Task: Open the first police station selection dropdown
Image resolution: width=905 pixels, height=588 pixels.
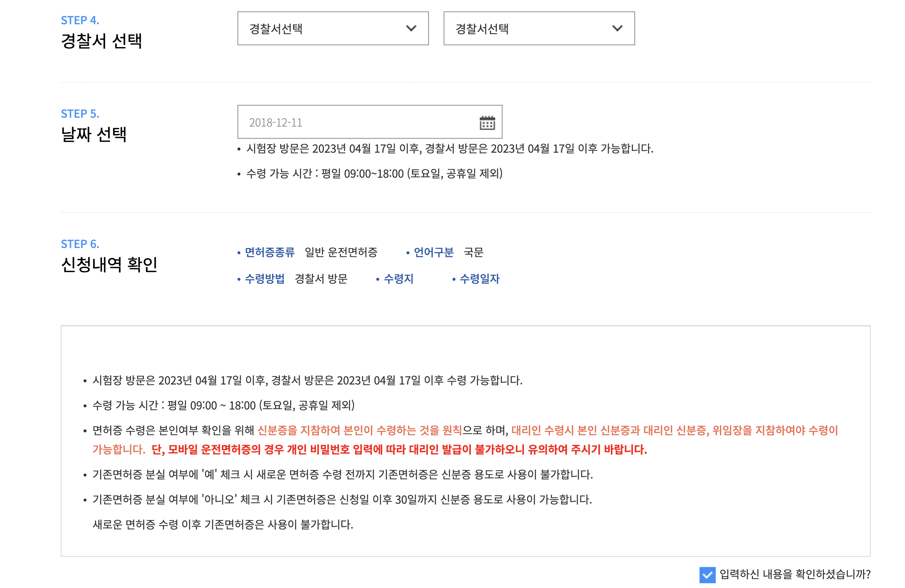Action: point(333,28)
